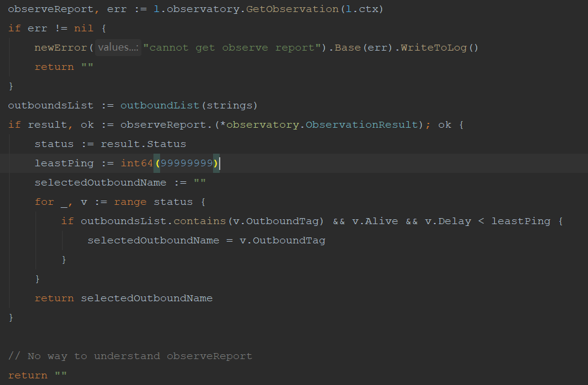The width and height of the screenshot is (588, 385).
Task: Click v.Alive in the condition
Action: [375, 221]
